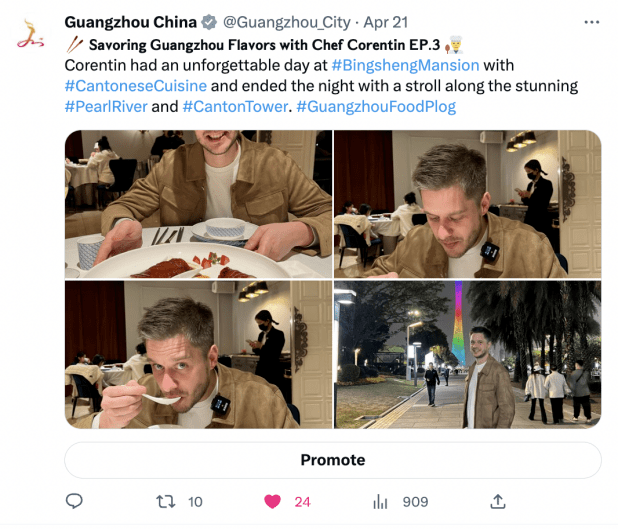Click the @Guangzhou_City handle
Viewport: 618px width, 529px height.
coord(287,22)
